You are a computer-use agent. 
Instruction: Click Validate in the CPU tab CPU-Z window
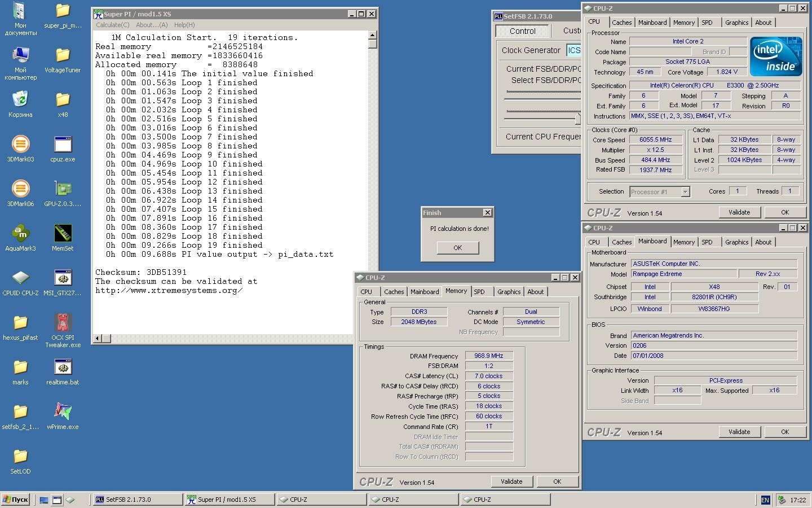(739, 212)
